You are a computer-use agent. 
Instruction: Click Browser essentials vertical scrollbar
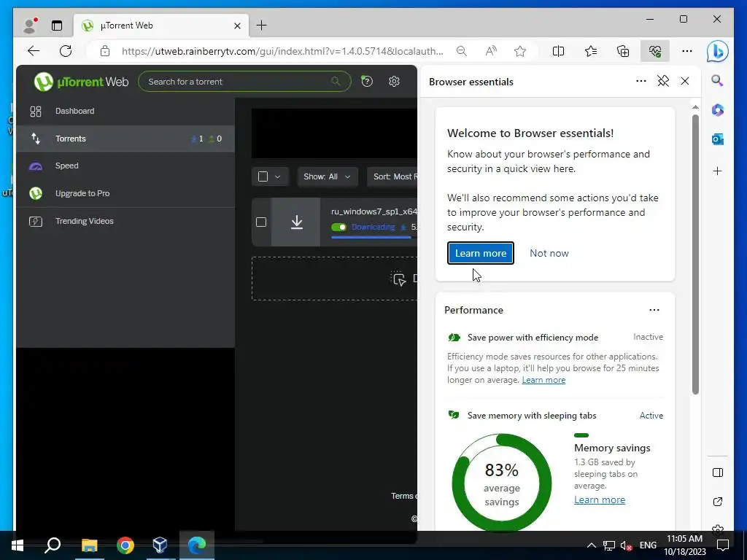point(695,254)
